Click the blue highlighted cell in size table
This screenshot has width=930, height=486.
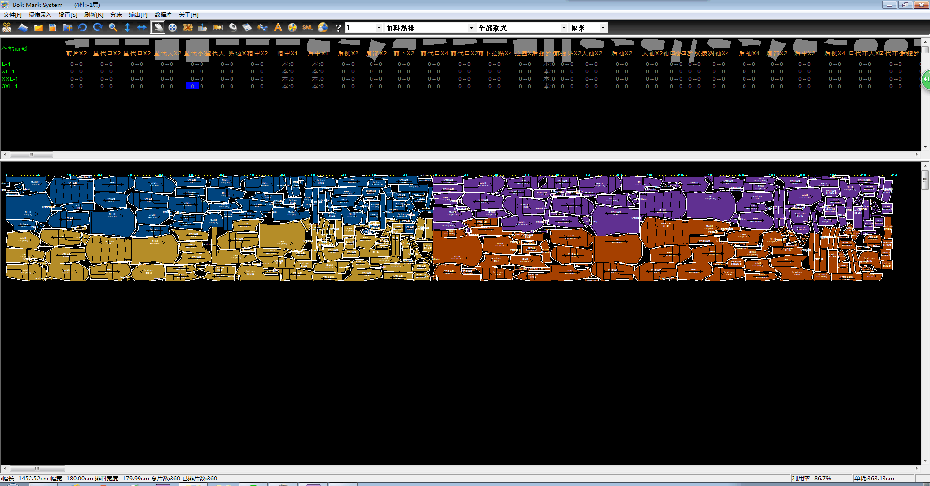[x=194, y=87]
